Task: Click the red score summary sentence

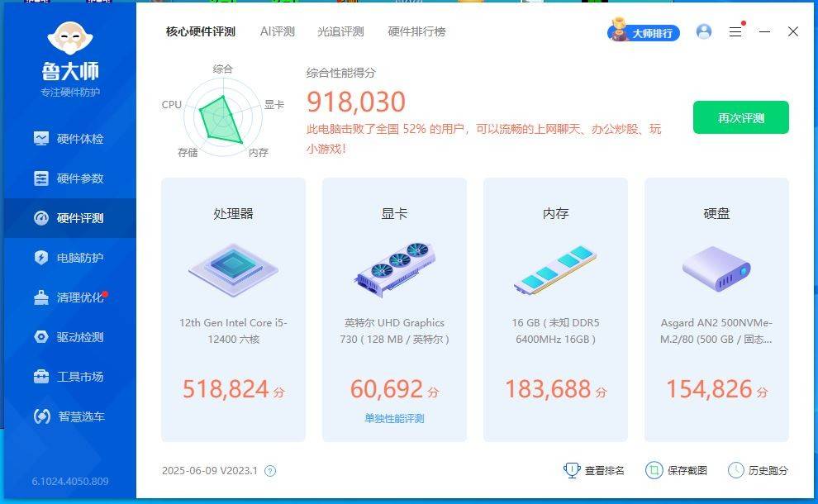Action: point(483,139)
